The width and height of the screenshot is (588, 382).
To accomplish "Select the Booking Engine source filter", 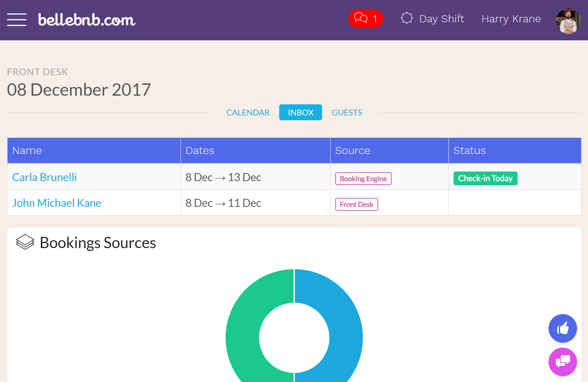I will (x=363, y=178).
